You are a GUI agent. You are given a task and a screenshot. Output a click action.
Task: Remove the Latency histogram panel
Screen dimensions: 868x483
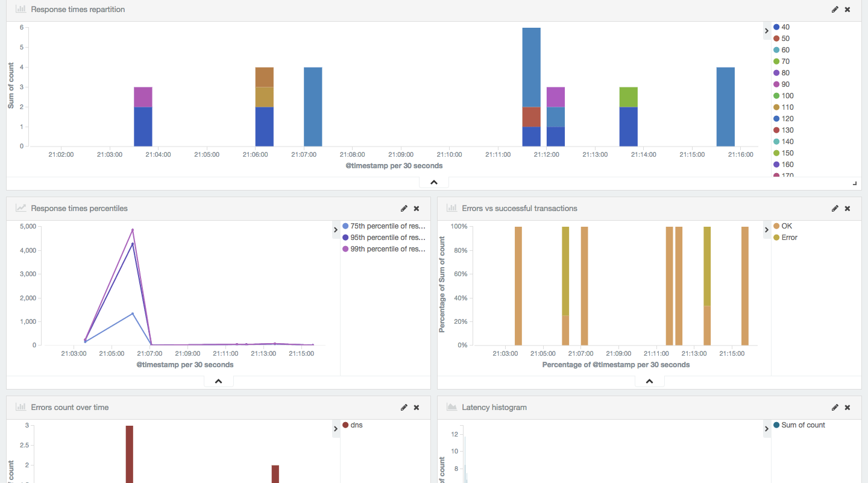(x=848, y=408)
